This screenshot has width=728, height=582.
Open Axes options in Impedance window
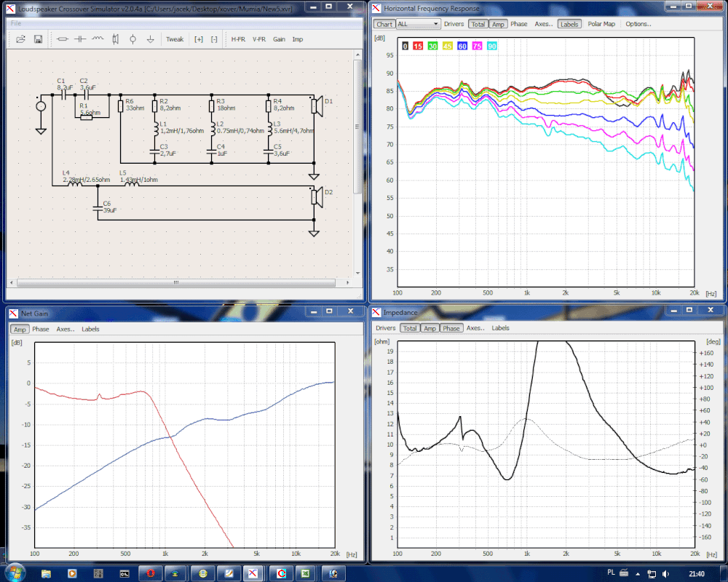click(x=475, y=328)
